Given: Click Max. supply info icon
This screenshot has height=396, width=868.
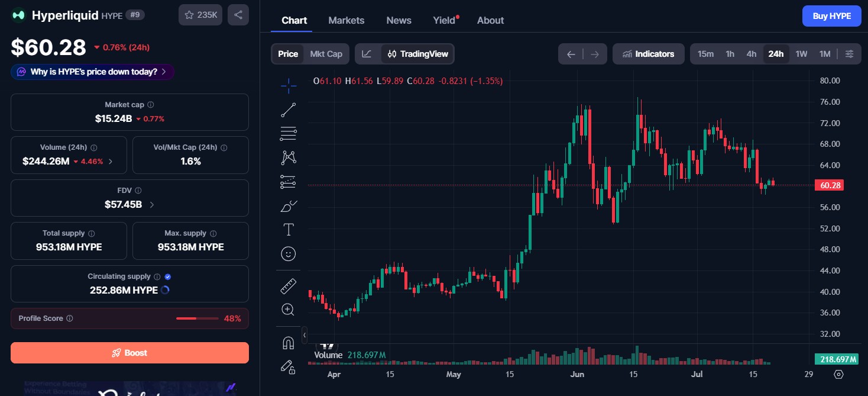Looking at the screenshot, I should (x=213, y=233).
